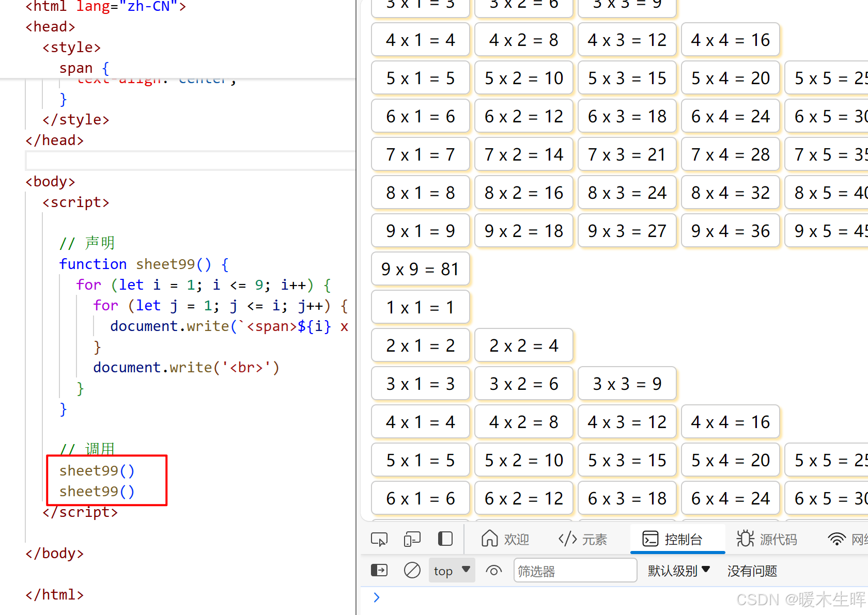Click the 8 x 4 = 32 cell
This screenshot has width=868, height=615.
coord(731,193)
